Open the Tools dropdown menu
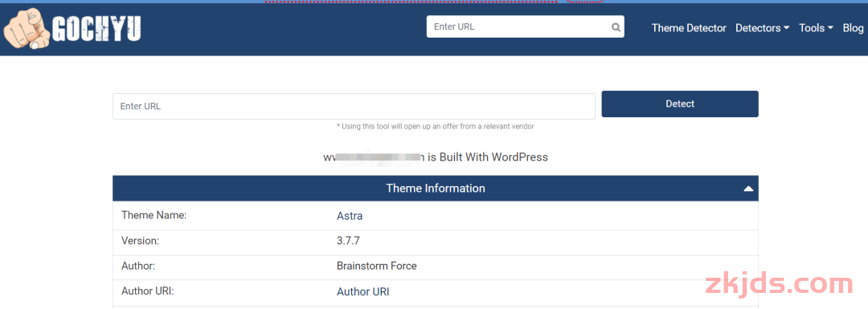Viewport: 868px width, 309px height. tap(816, 27)
